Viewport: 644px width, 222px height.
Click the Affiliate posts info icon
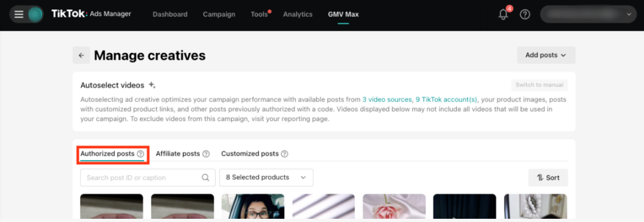point(206,154)
